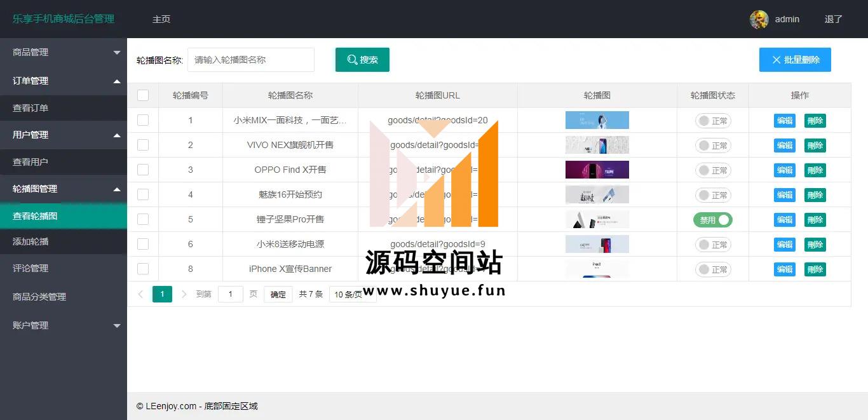The height and width of the screenshot is (420, 868).
Task: Open 添加轮播 in the sidebar
Action: (x=64, y=241)
